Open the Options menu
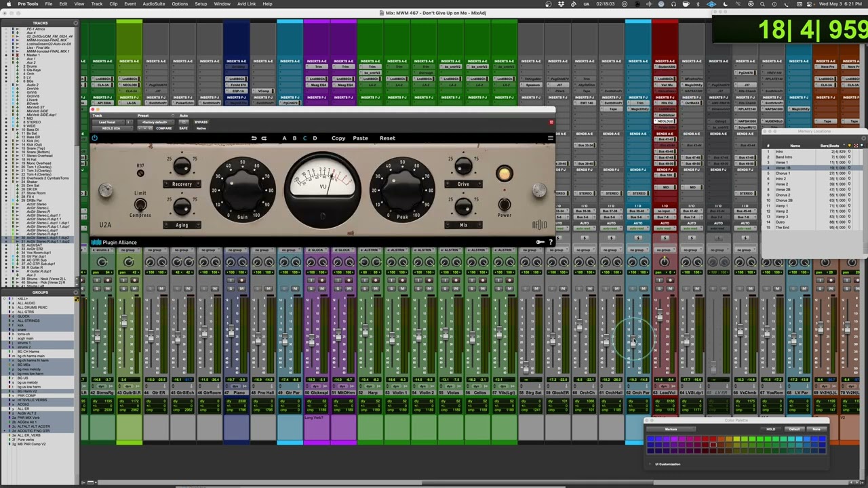Image resolution: width=868 pixels, height=488 pixels. coord(180,4)
